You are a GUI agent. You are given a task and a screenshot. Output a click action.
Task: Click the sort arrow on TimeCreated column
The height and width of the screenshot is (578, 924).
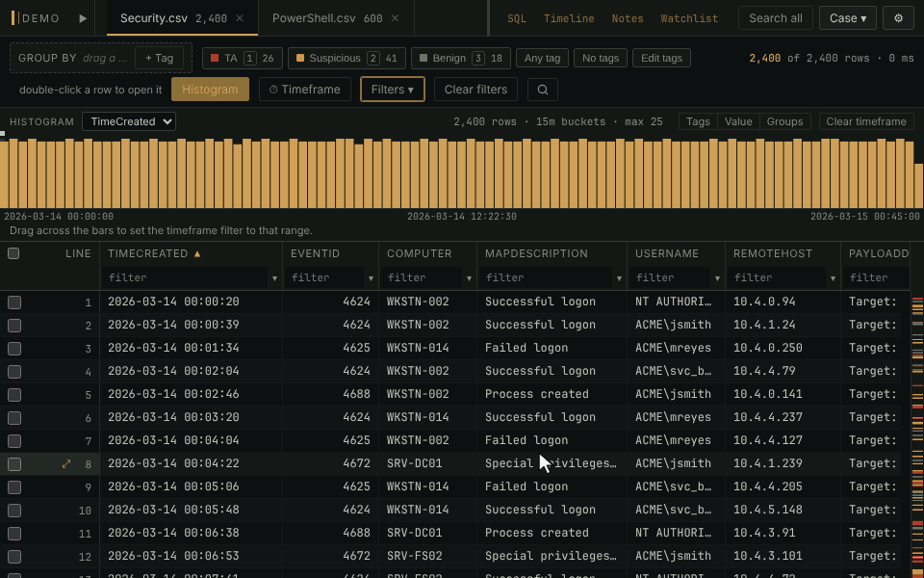pos(197,253)
